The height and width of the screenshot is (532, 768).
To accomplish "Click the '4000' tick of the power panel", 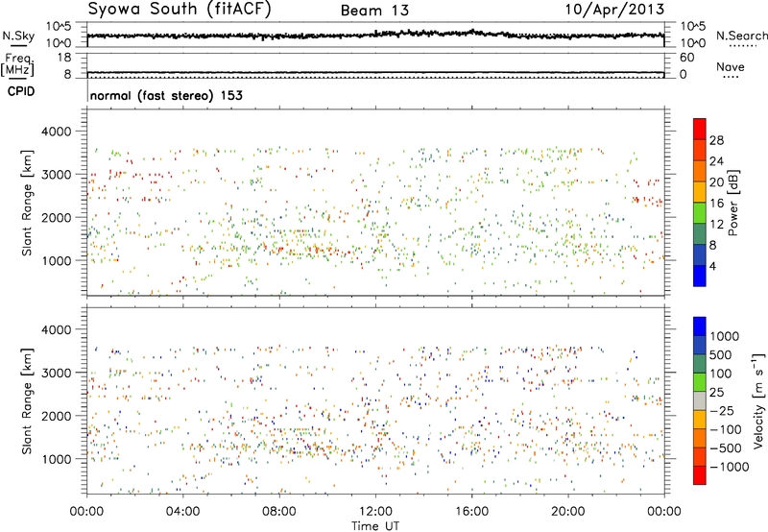I will coord(56,132).
